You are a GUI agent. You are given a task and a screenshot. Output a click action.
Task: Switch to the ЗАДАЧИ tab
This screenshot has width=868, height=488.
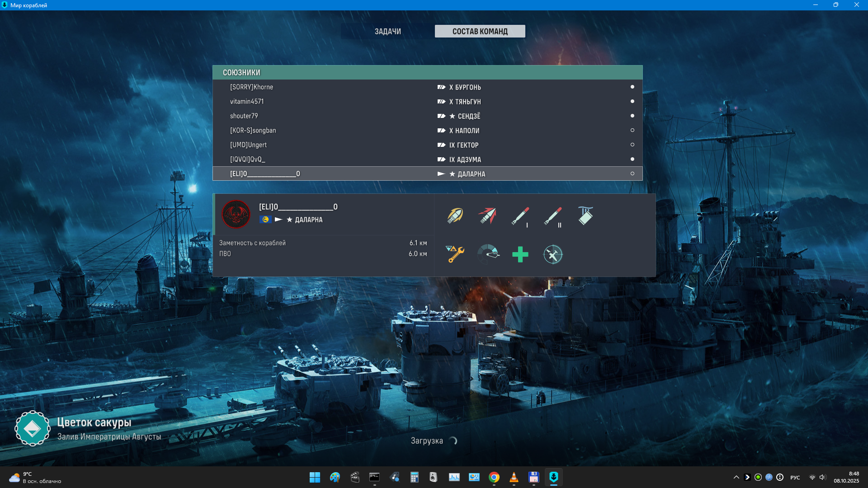[387, 31]
